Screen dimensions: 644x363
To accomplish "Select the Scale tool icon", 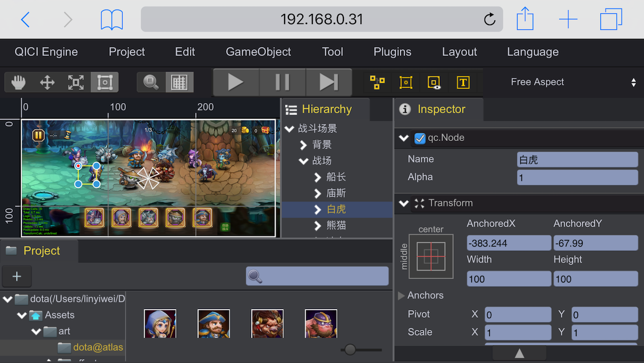I will pos(76,82).
